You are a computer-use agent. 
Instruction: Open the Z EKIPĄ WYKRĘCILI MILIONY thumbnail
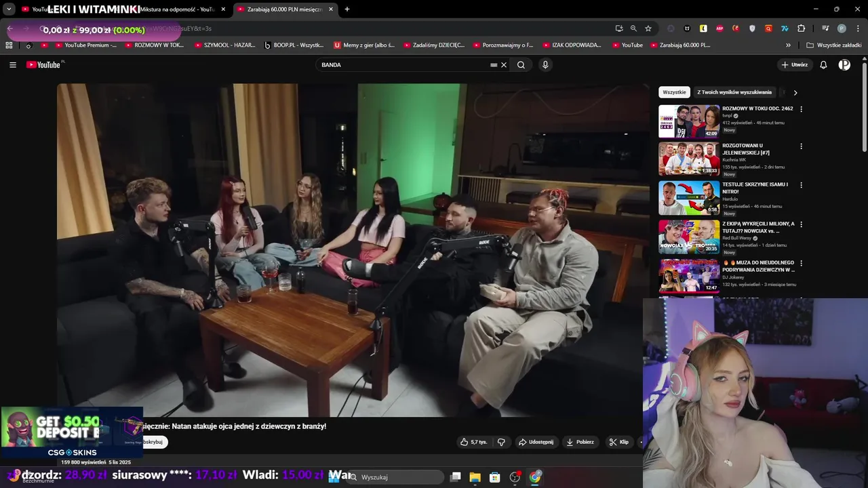pyautogui.click(x=689, y=237)
